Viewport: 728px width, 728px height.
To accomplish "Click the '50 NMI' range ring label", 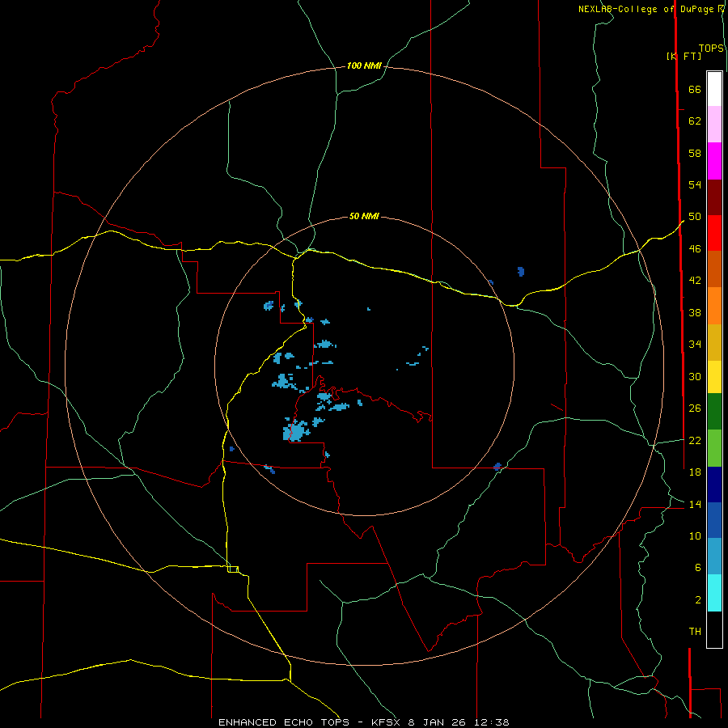I will coord(364,216).
